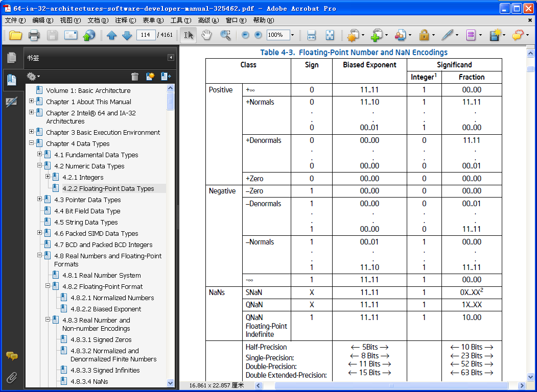
Task: Open the Bookmarks panel icon in sidebar
Action: (12, 79)
